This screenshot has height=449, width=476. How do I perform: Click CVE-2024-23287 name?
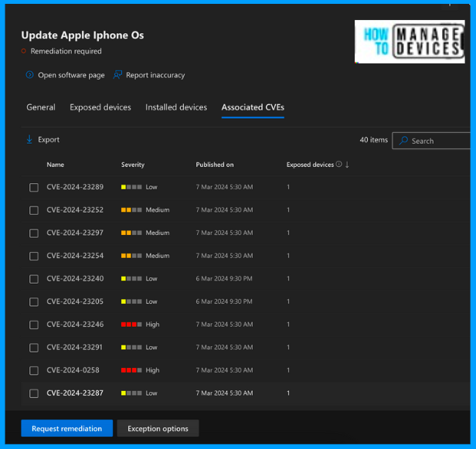pyautogui.click(x=75, y=393)
